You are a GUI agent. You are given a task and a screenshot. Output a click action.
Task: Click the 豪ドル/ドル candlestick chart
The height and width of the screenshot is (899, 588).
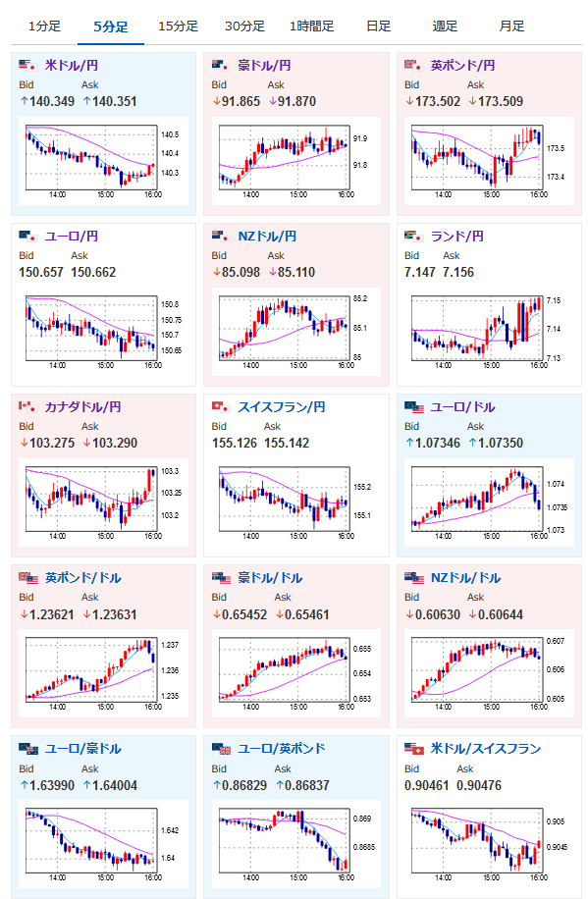click(296, 673)
